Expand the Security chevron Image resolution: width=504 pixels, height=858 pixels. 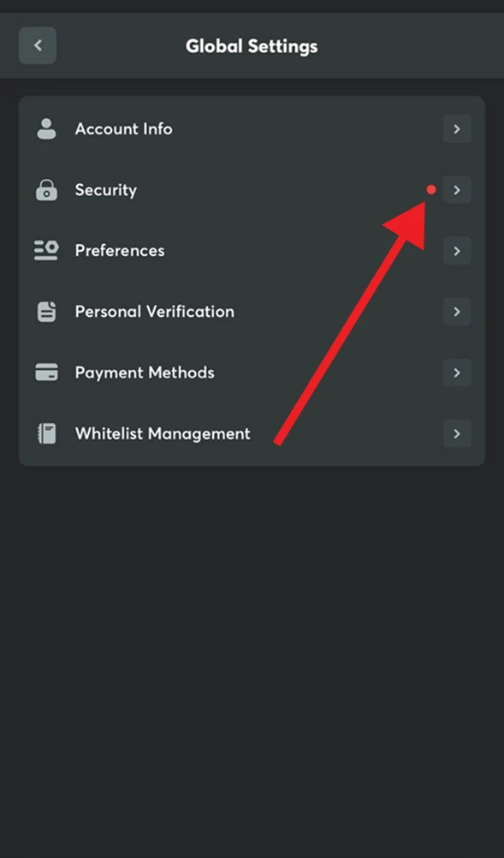456,189
